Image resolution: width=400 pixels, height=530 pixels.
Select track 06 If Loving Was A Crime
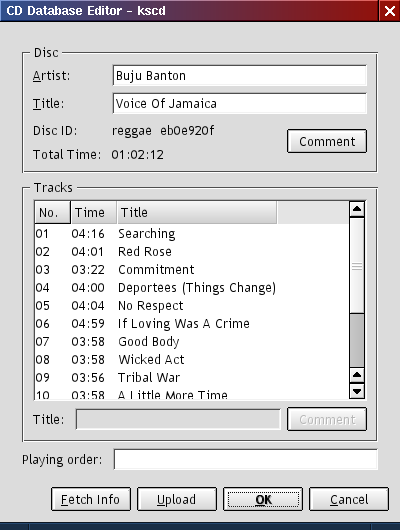(191, 323)
